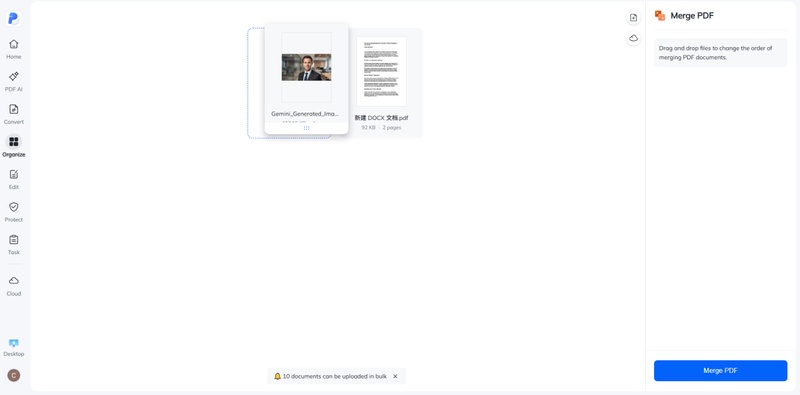
Task: Open Cloud in the sidebar
Action: pyautogui.click(x=14, y=286)
